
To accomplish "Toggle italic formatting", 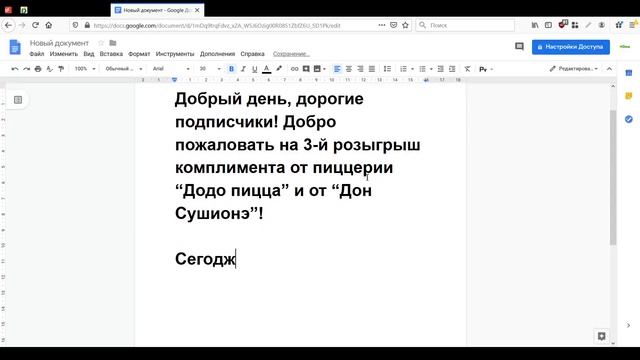I will pyautogui.click(x=243, y=69).
